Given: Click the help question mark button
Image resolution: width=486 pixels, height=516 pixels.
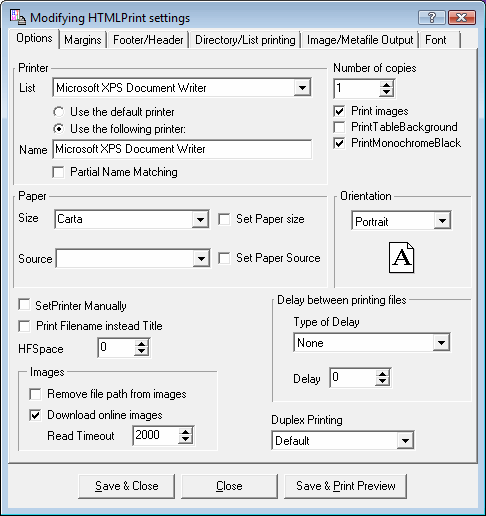Looking at the screenshot, I should click(x=432, y=17).
